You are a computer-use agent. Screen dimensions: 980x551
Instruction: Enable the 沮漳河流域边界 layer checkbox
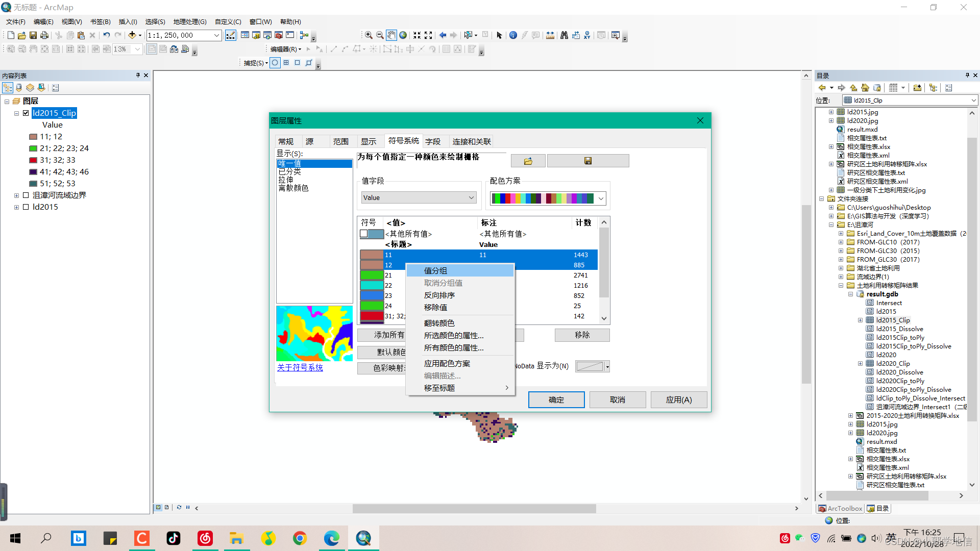pos(26,195)
